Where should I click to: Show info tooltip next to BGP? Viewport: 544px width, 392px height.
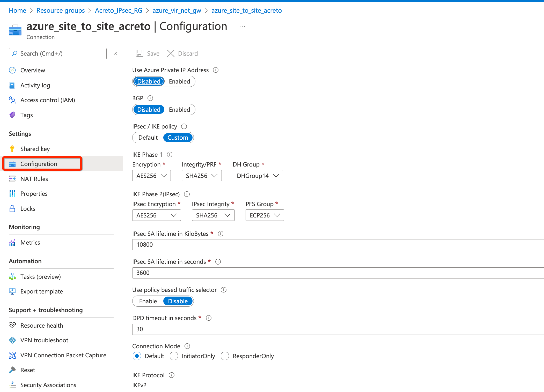coord(150,98)
